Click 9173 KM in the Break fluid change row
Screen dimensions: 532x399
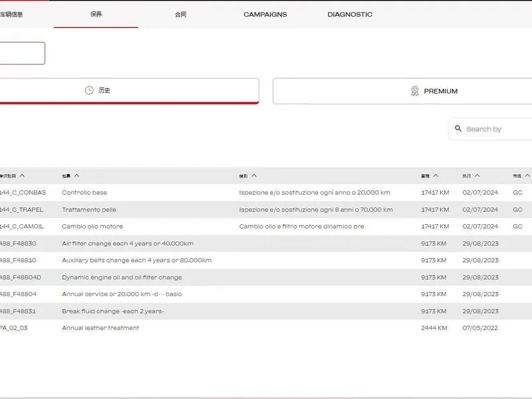(x=434, y=311)
